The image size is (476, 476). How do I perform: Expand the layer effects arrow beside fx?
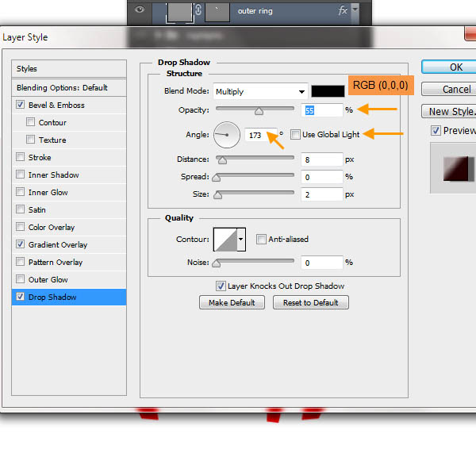[355, 11]
